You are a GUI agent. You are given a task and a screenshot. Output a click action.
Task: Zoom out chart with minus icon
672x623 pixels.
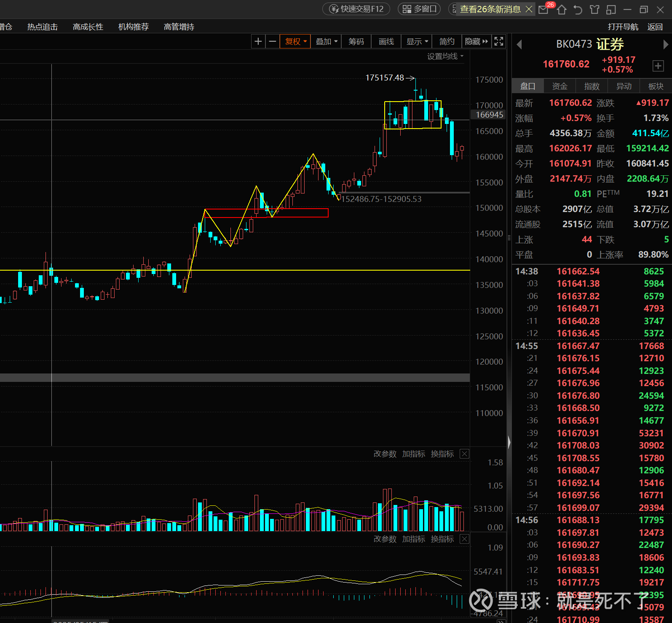(x=273, y=41)
